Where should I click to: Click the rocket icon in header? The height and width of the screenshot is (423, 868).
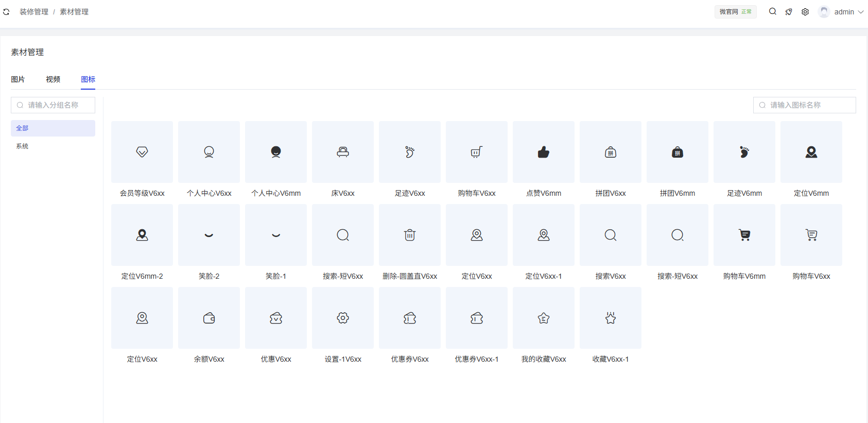tap(789, 12)
